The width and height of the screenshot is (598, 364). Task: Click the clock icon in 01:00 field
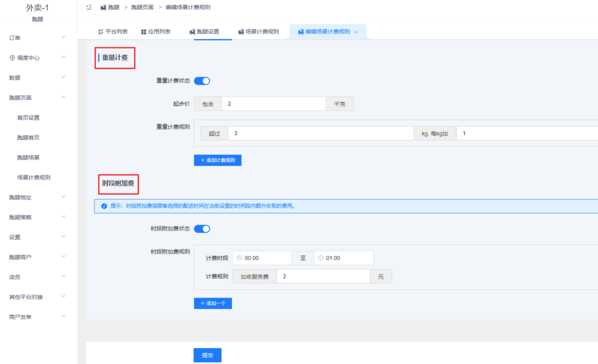tap(320, 258)
